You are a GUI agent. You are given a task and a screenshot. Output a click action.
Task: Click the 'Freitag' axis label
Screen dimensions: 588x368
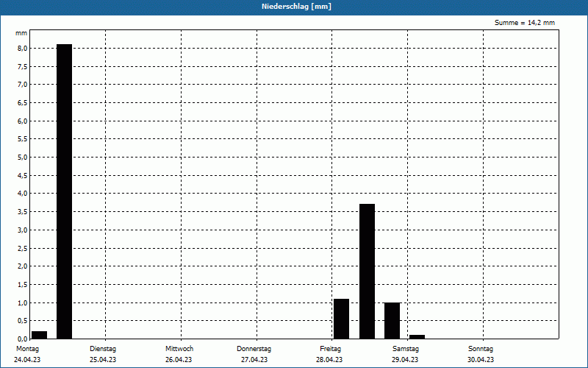point(330,349)
